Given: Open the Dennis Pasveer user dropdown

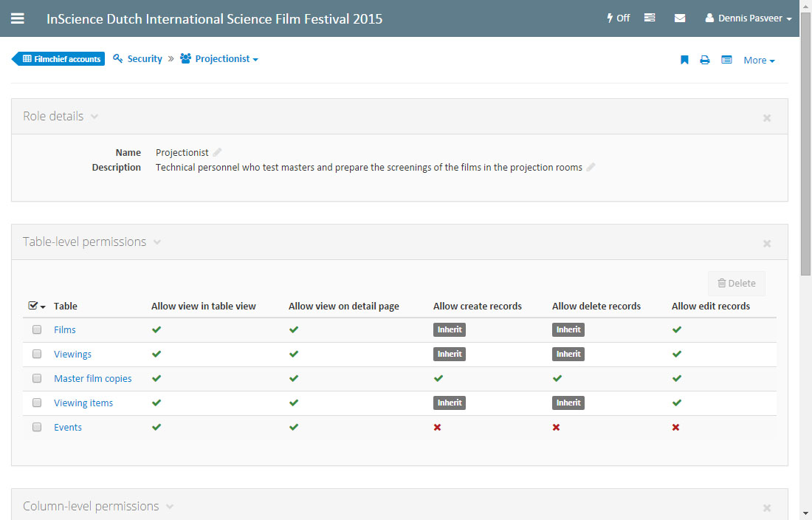Looking at the screenshot, I should click(749, 18).
